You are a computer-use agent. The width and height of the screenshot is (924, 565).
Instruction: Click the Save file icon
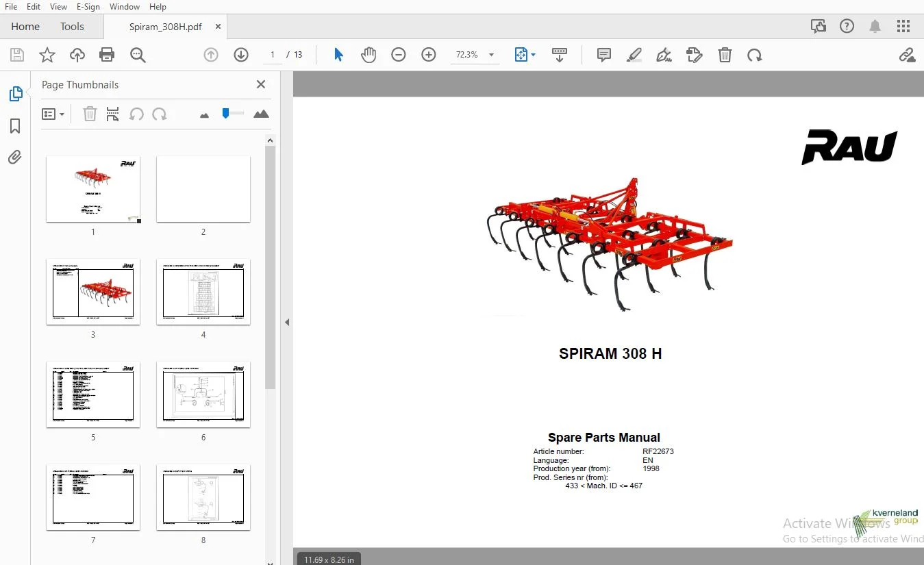tap(17, 55)
